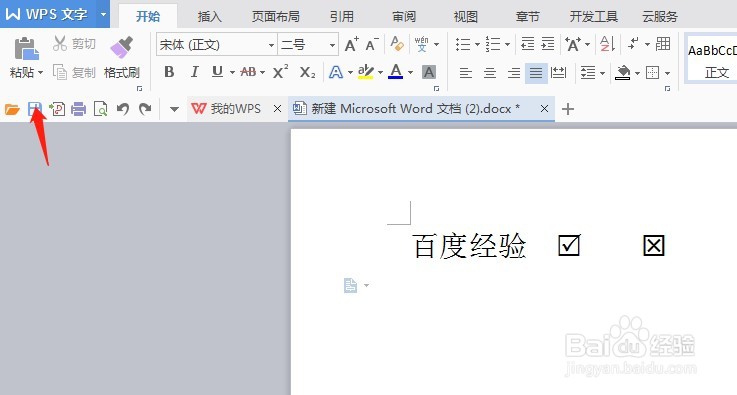
Task: Toggle subscript X₂ formatting
Action: (307, 72)
